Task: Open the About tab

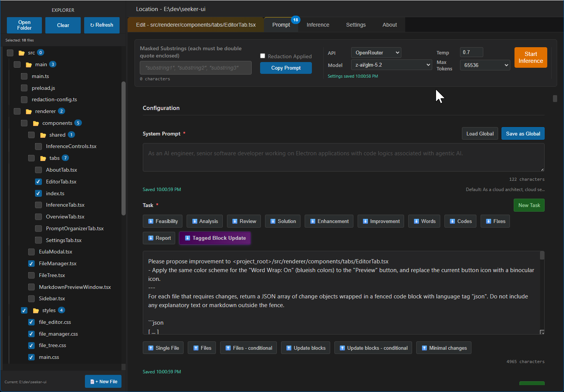Action: point(390,25)
